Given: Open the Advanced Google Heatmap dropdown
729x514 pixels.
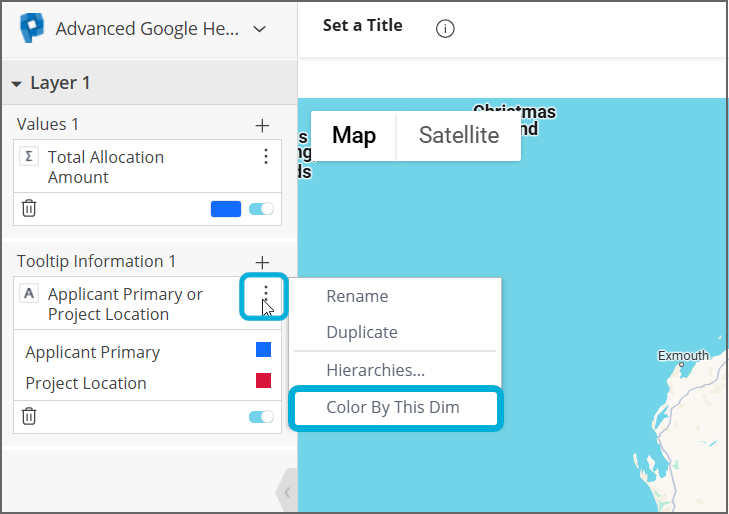Looking at the screenshot, I should click(x=259, y=29).
